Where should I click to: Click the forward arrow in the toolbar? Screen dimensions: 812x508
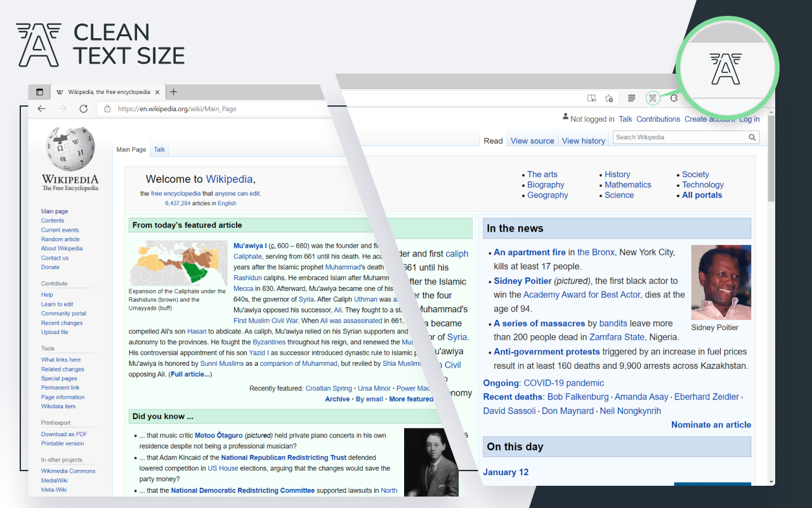[x=62, y=109]
